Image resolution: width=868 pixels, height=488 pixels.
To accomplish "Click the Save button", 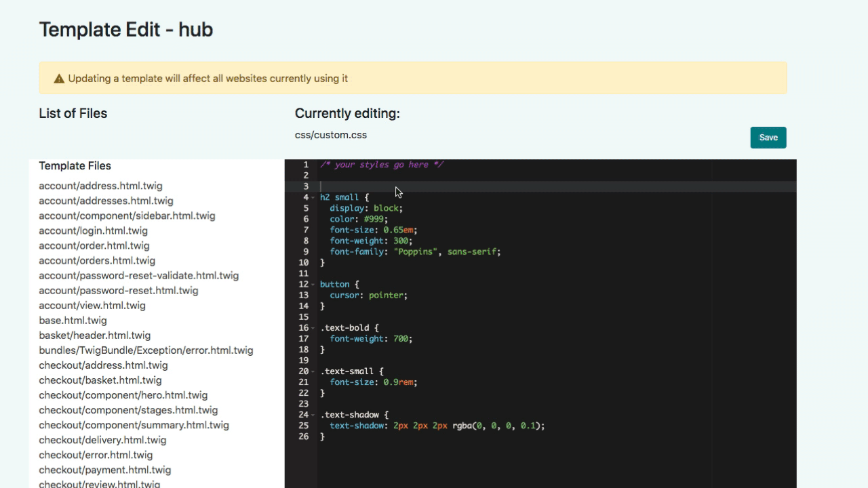I will click(x=768, y=138).
